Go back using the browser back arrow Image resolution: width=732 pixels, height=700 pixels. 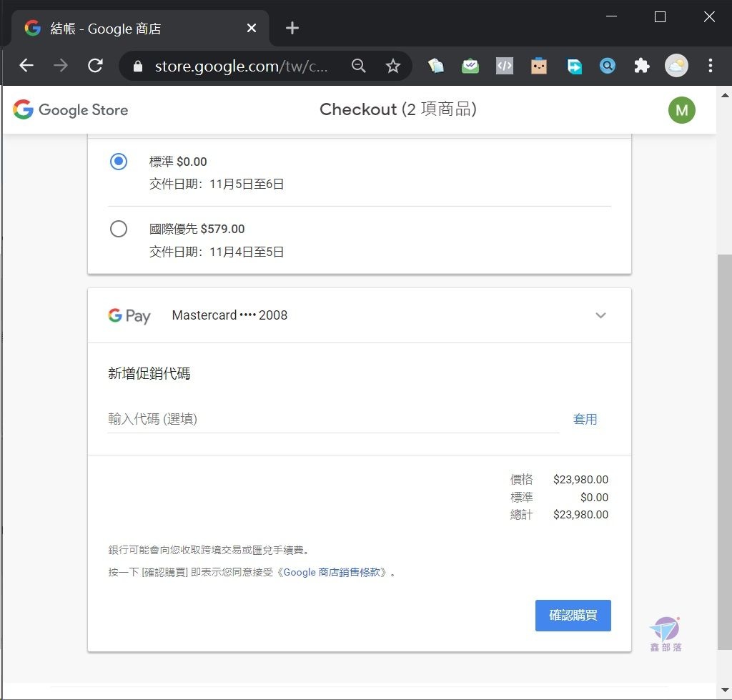(26, 65)
